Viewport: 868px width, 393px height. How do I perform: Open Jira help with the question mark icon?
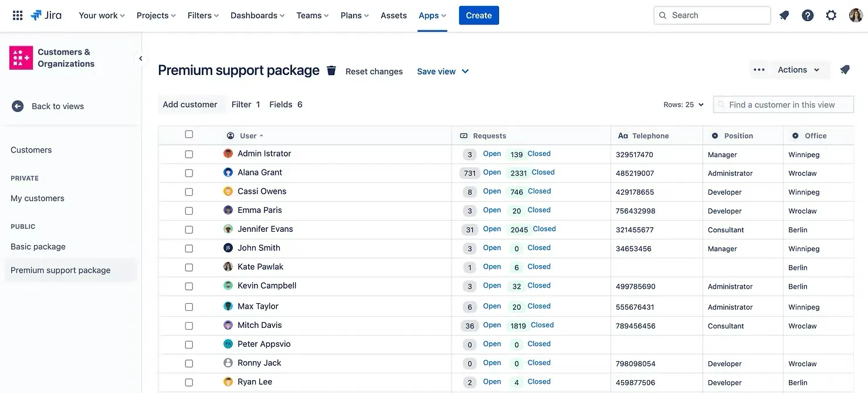coord(808,15)
